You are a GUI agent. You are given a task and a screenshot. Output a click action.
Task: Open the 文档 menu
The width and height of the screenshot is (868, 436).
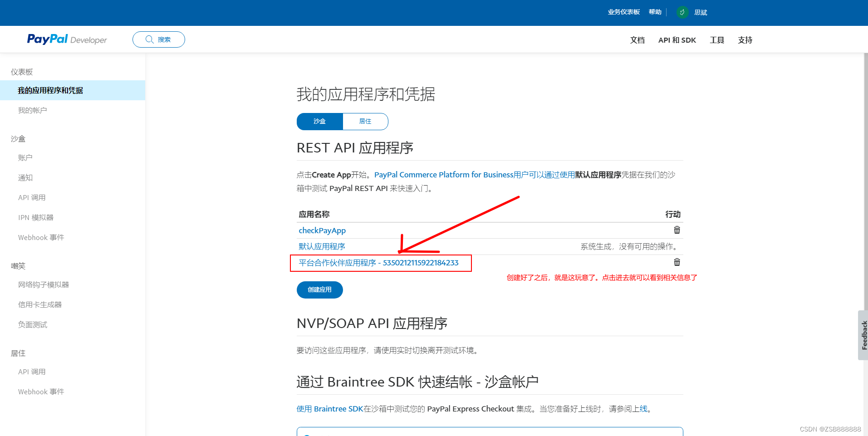coord(638,40)
